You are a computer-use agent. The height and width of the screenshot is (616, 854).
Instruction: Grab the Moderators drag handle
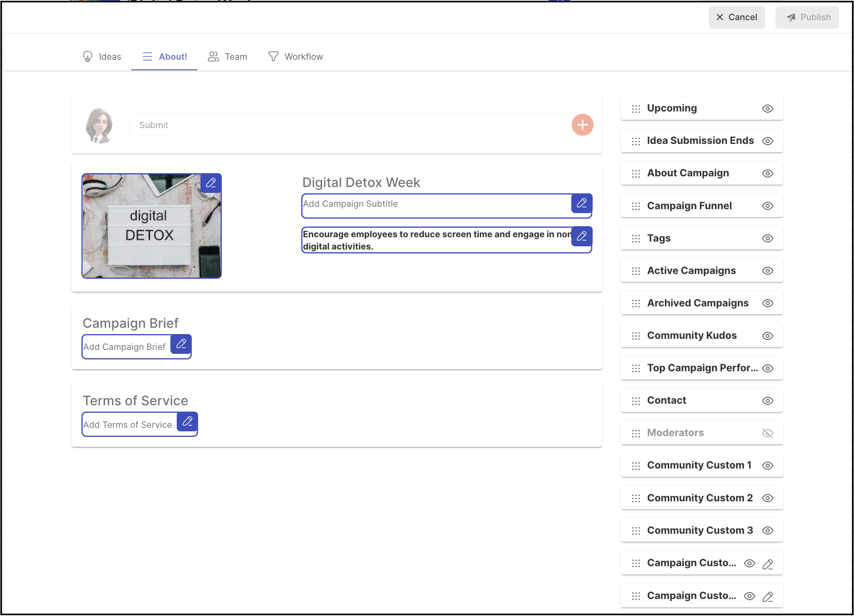coord(636,433)
